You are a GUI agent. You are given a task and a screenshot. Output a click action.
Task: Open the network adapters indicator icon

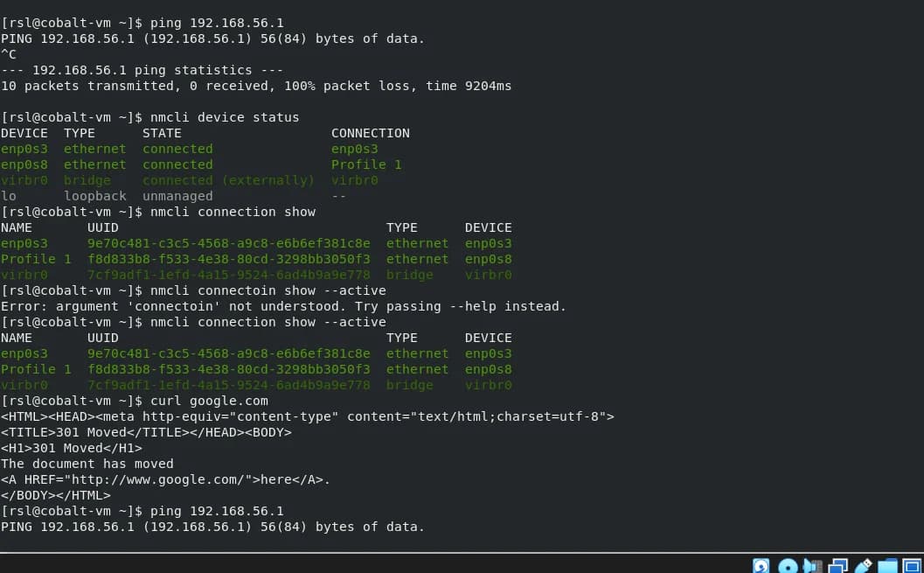[x=837, y=566]
